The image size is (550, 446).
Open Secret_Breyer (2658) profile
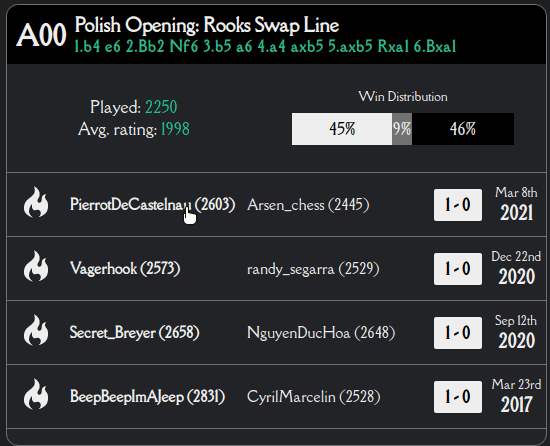(134, 332)
